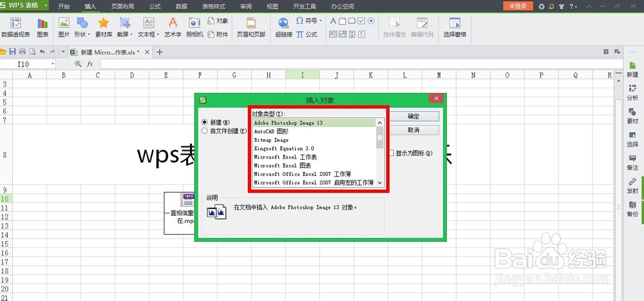
Task: Click the skin T-shirt icon in title bar
Action: coord(561,6)
